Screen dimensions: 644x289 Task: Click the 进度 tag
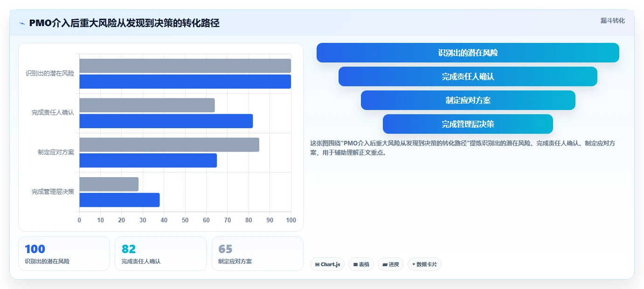click(391, 264)
